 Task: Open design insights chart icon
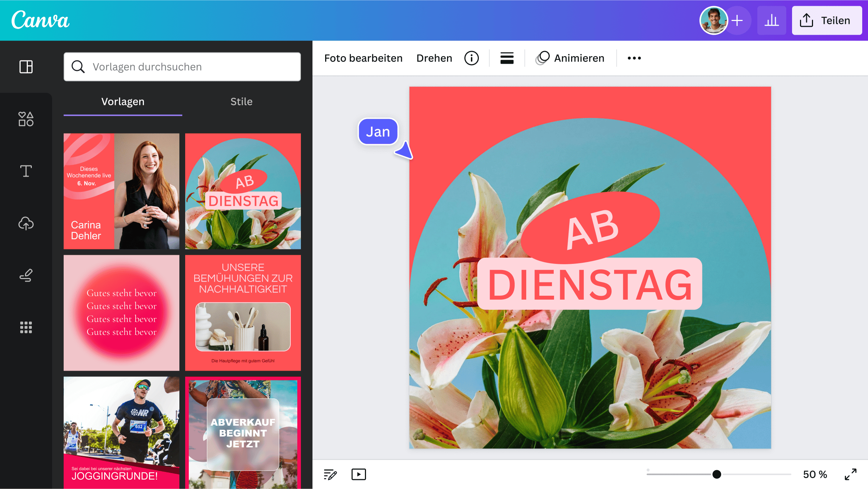click(771, 20)
